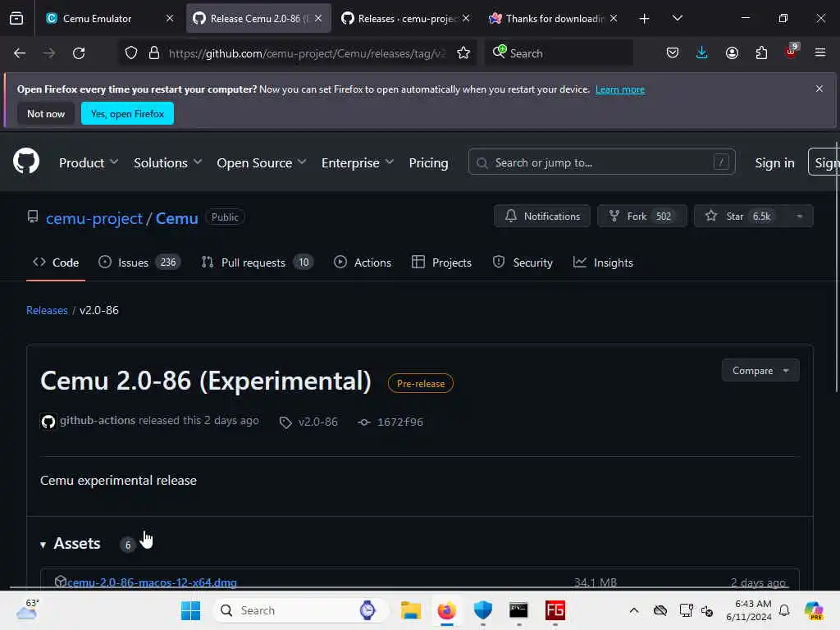Open the terminal taskbar icon
Image resolution: width=840 pixels, height=630 pixels.
click(518, 610)
